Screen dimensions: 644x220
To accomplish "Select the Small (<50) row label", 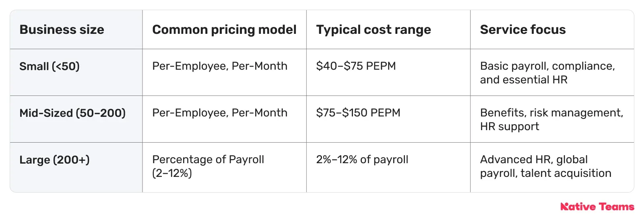I will 50,66.
